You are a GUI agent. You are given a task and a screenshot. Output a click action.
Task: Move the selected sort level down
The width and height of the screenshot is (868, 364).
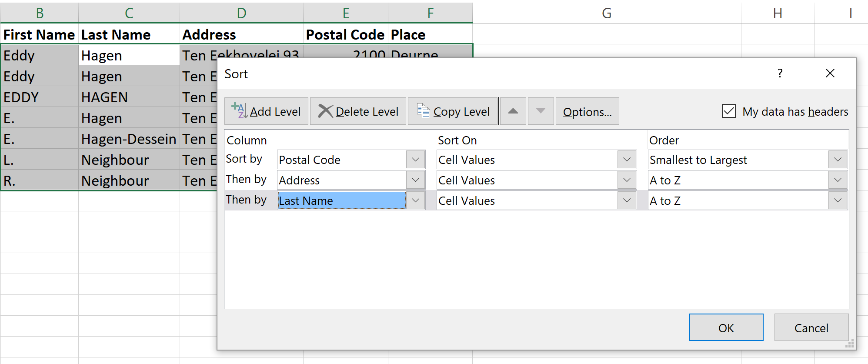coord(541,111)
